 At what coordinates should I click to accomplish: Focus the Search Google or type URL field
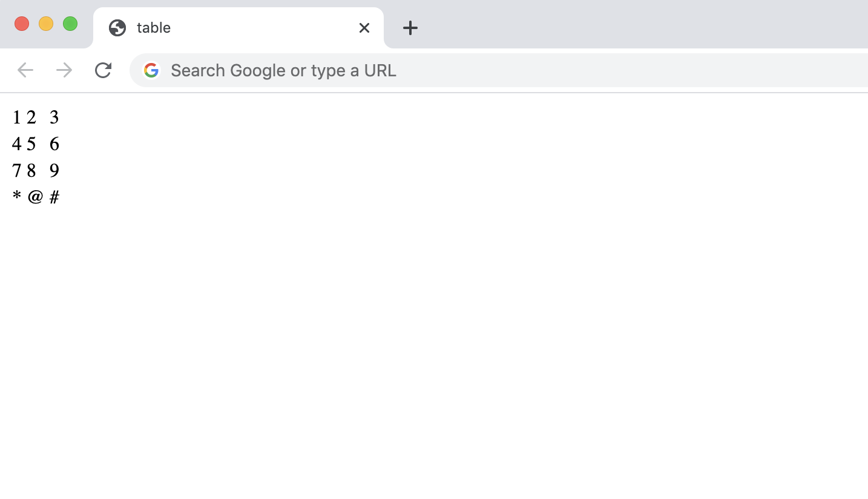pos(484,70)
